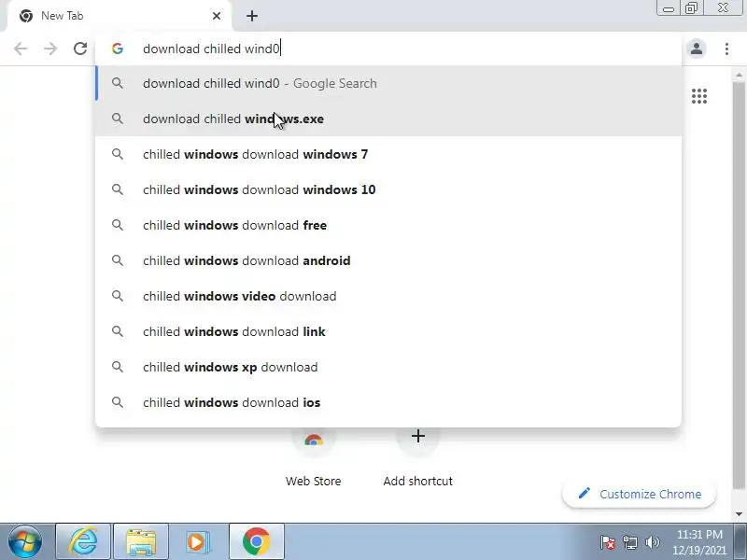Pick 'chilled windows download ios' suggestion
Viewport: 747px width, 560px height.
coord(388,402)
